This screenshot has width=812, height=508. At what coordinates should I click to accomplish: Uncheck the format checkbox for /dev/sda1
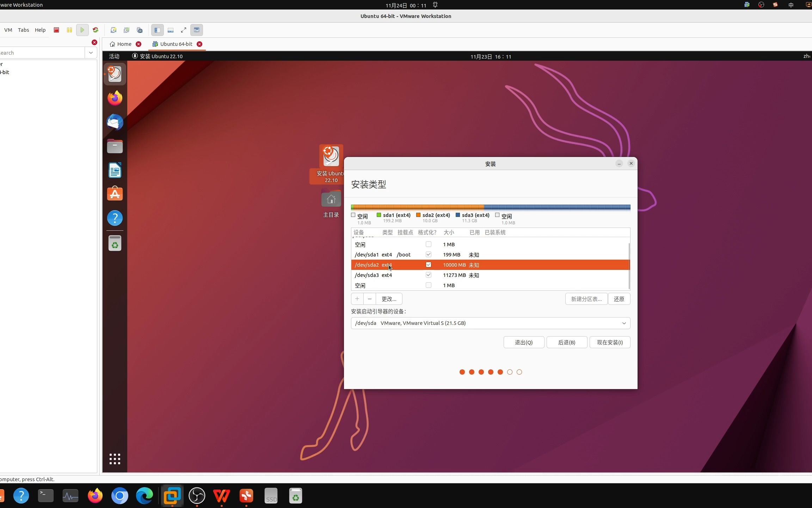pos(429,254)
